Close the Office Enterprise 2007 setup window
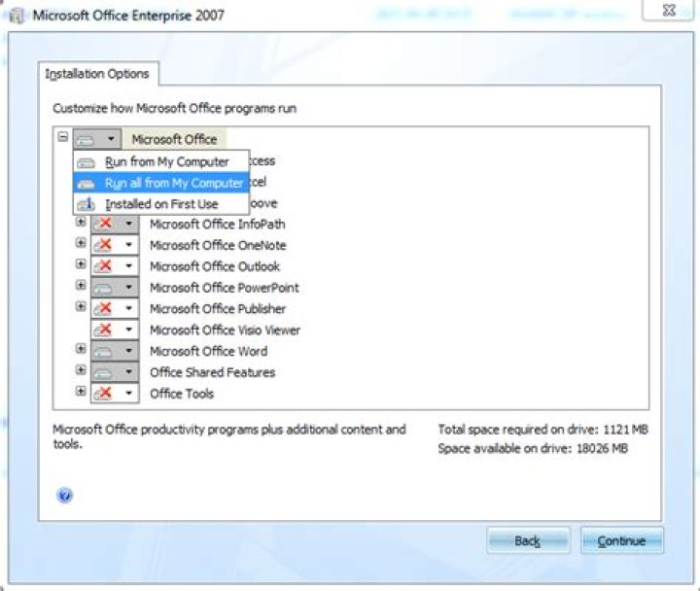 tap(669, 10)
